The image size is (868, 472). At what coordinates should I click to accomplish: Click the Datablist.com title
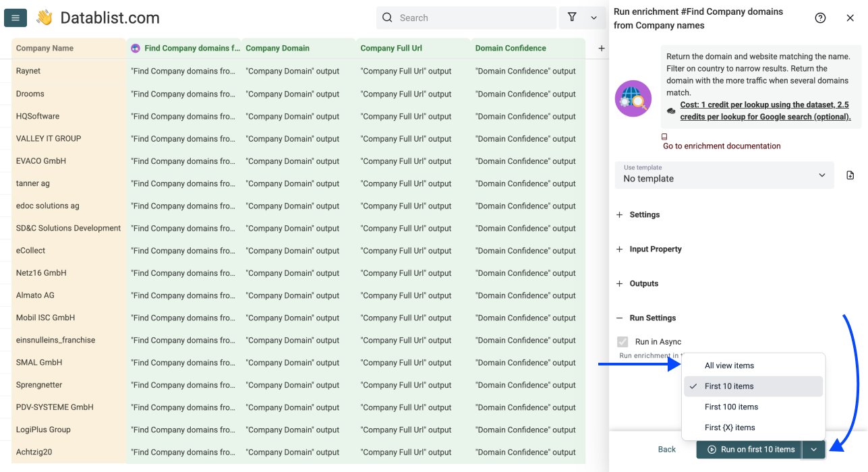pyautogui.click(x=110, y=18)
